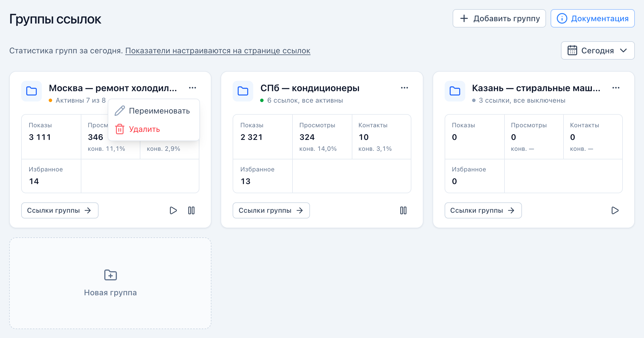Viewport: 644px width, 338px height.
Task: Click the title Казань — стиральные маш...
Action: click(536, 88)
